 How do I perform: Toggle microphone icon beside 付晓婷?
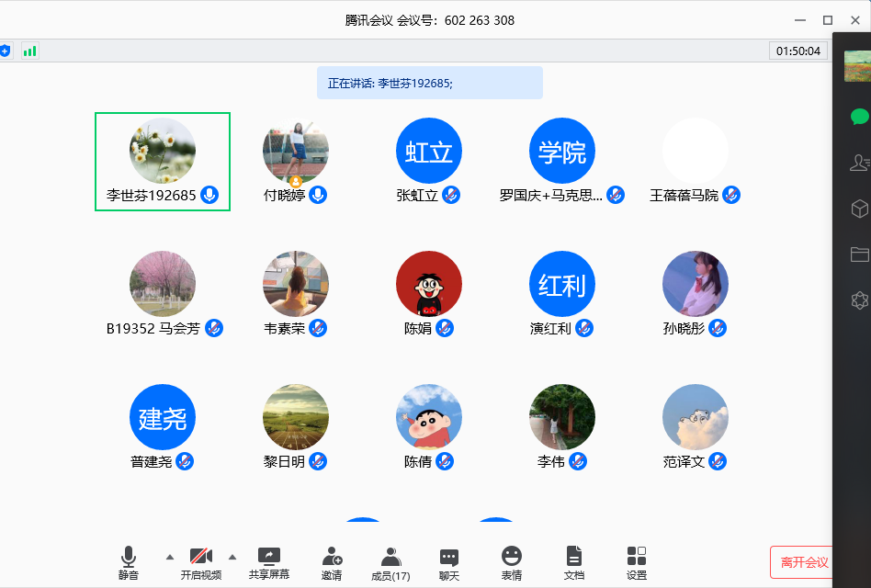pyautogui.click(x=318, y=195)
